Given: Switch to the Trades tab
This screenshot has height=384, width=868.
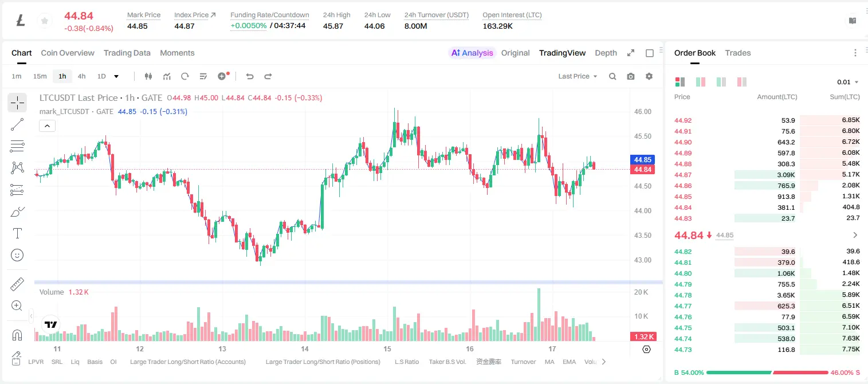Looking at the screenshot, I should pos(737,53).
